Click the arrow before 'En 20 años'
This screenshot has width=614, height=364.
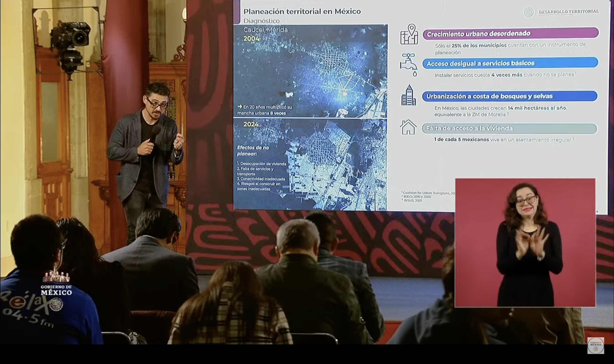[240, 107]
